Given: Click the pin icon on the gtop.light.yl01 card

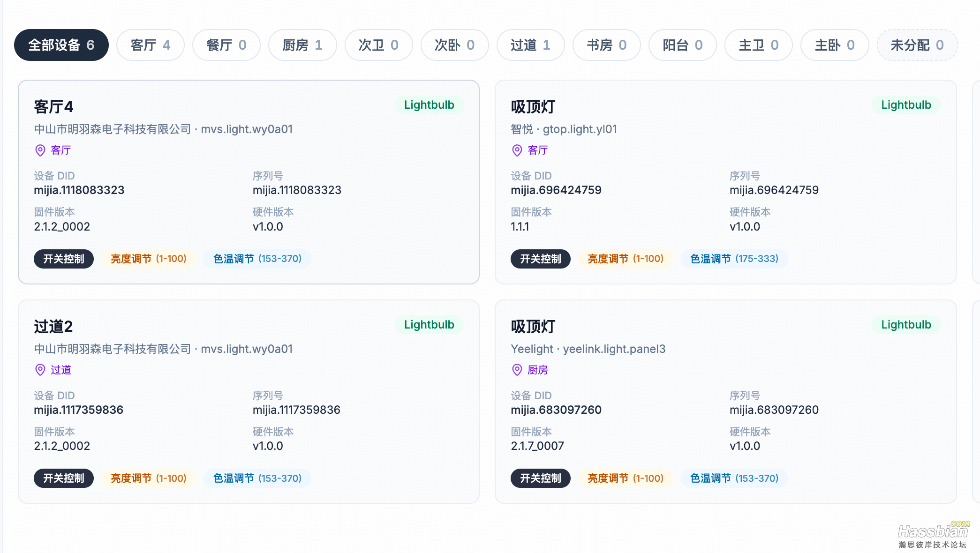Looking at the screenshot, I should click(x=517, y=150).
